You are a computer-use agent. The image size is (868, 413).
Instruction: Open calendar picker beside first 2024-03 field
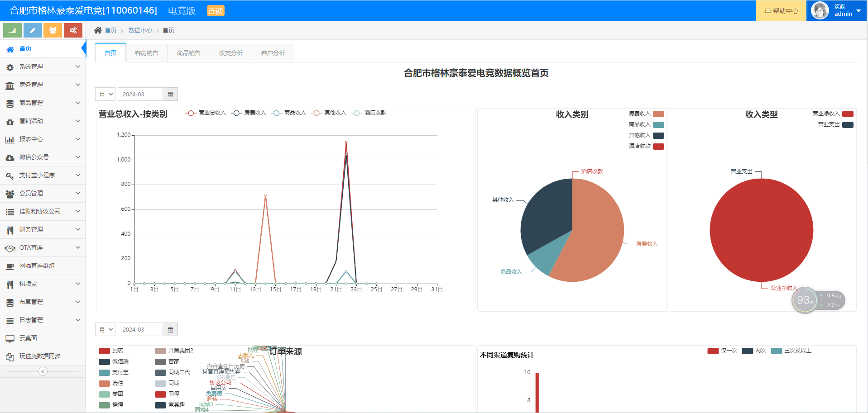point(170,94)
